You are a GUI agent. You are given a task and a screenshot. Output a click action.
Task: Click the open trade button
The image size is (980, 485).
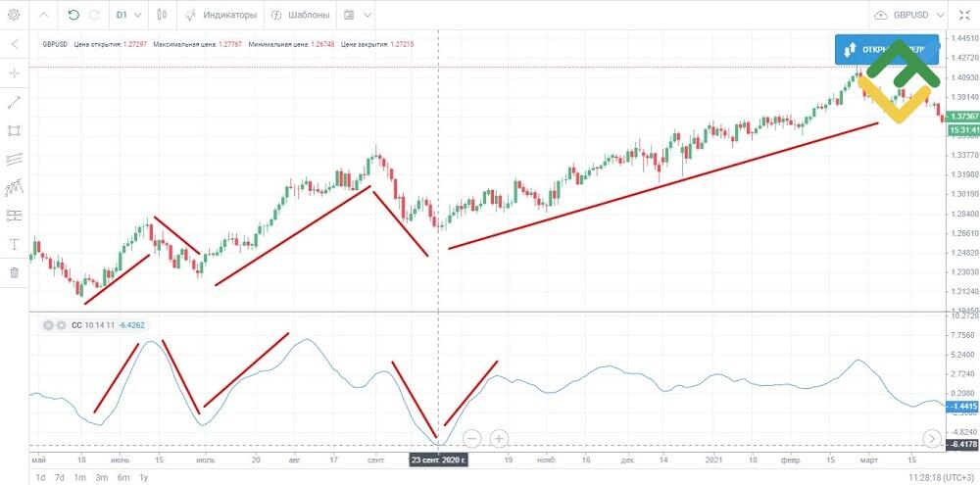(887, 49)
